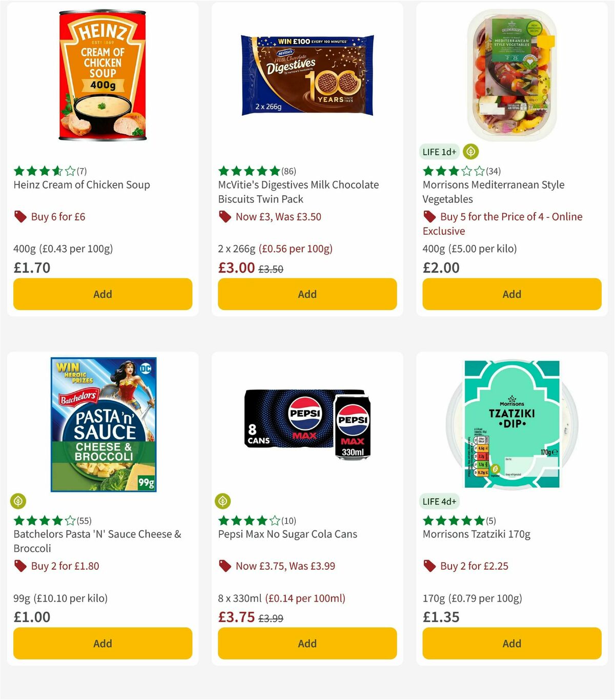The width and height of the screenshot is (615, 700).
Task: Open the Morrisons Mediterranean Style Vegetables product title
Action: point(493,192)
